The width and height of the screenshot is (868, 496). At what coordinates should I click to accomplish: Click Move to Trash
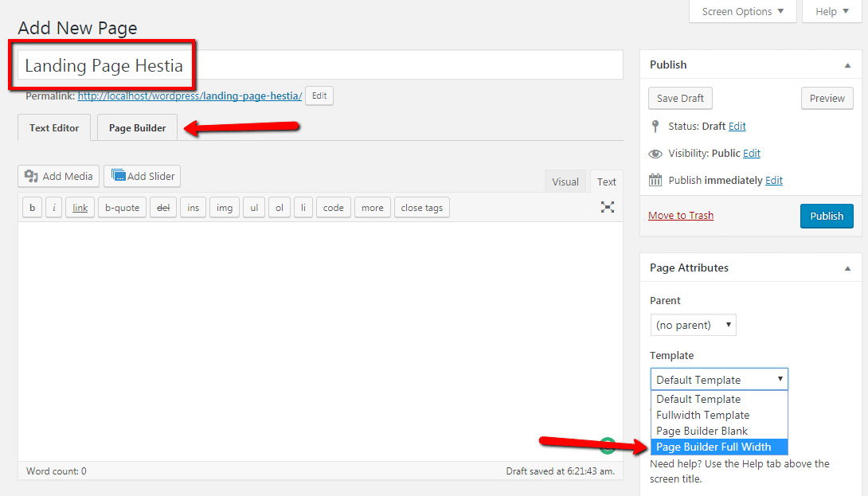[681, 215]
